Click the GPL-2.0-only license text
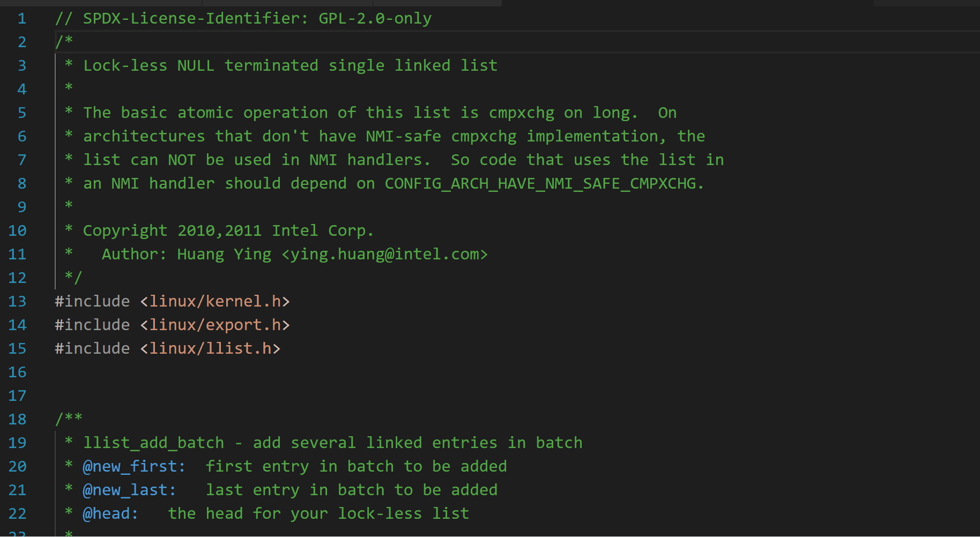The image size is (980, 537). pyautogui.click(x=375, y=18)
